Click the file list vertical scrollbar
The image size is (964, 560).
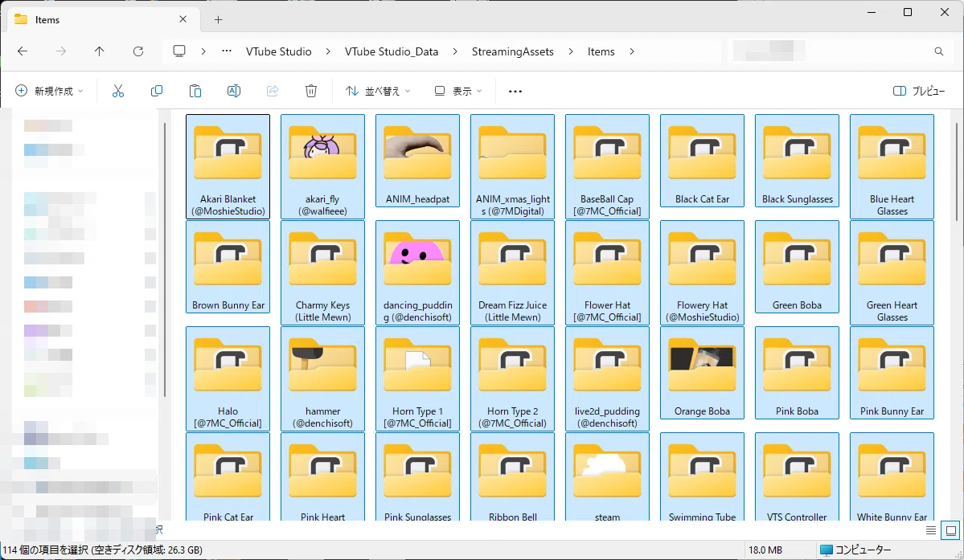[957, 172]
